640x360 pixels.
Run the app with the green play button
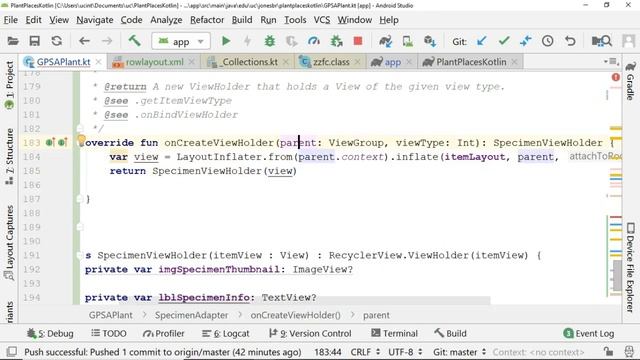coord(226,41)
